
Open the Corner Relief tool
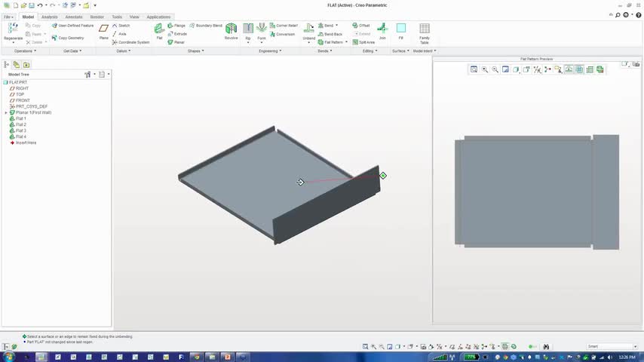point(284,26)
